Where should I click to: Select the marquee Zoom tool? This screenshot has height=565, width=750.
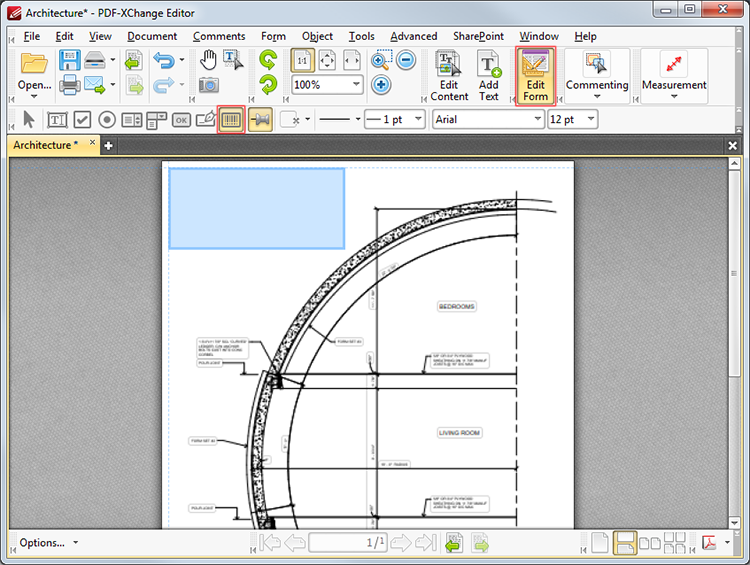coord(381,60)
